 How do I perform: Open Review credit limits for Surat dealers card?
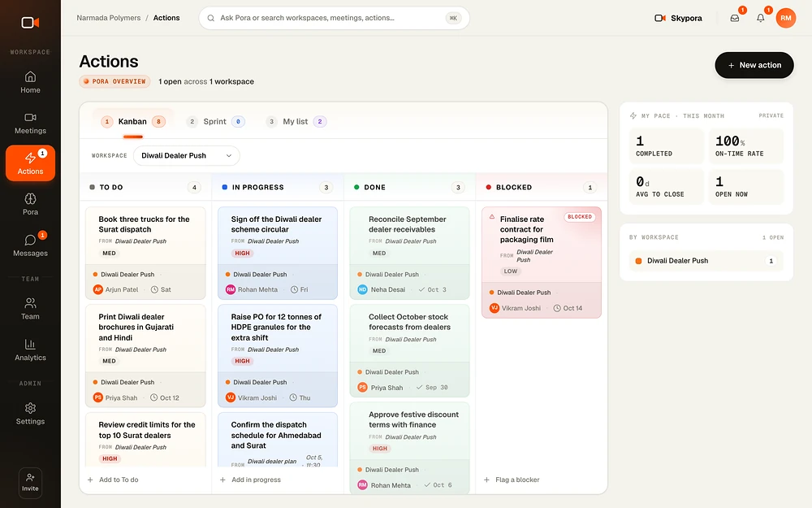[145, 440]
